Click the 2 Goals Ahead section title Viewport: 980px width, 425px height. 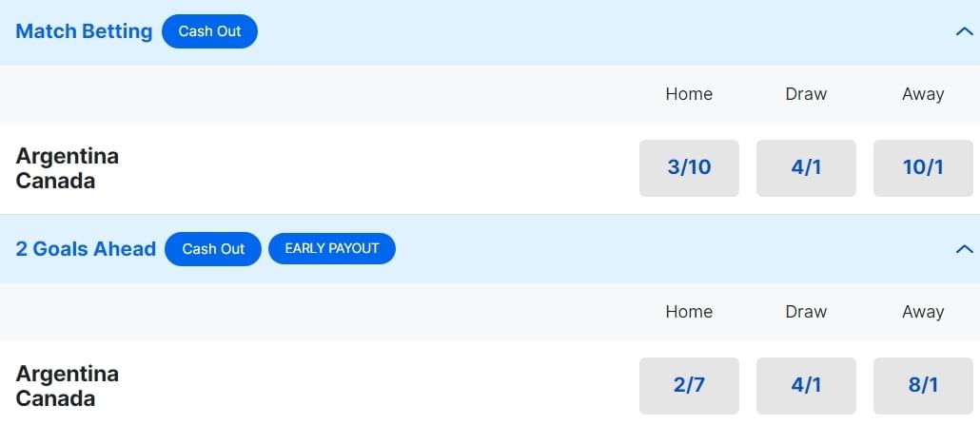(x=86, y=249)
